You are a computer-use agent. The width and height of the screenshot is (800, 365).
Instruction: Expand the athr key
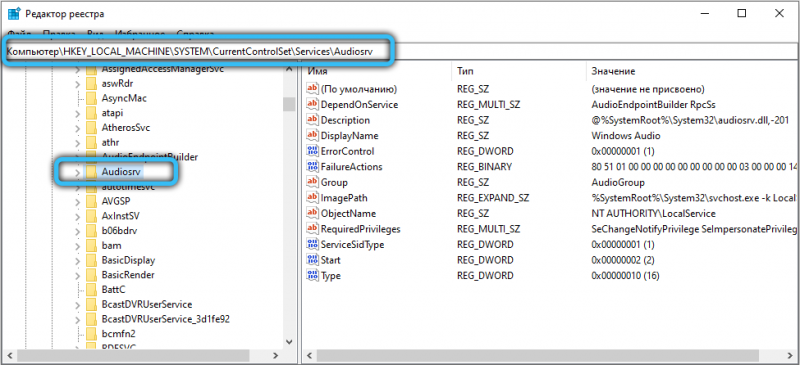point(77,143)
